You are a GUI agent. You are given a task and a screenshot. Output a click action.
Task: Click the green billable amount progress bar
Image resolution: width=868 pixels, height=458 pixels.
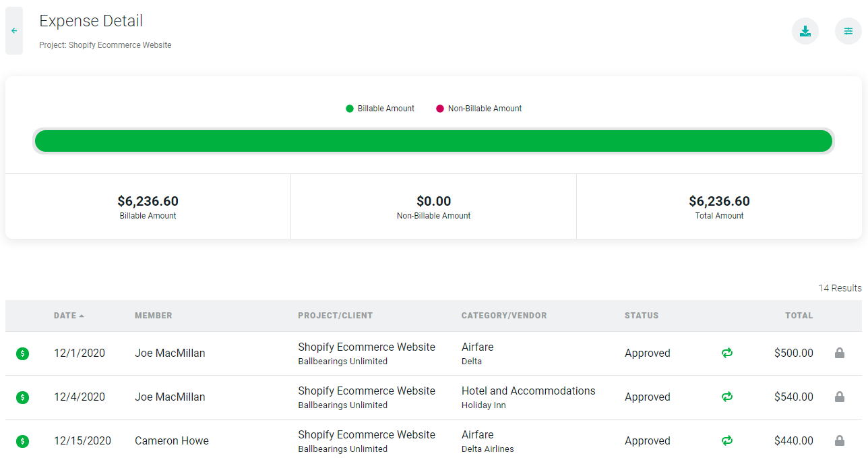coord(433,141)
